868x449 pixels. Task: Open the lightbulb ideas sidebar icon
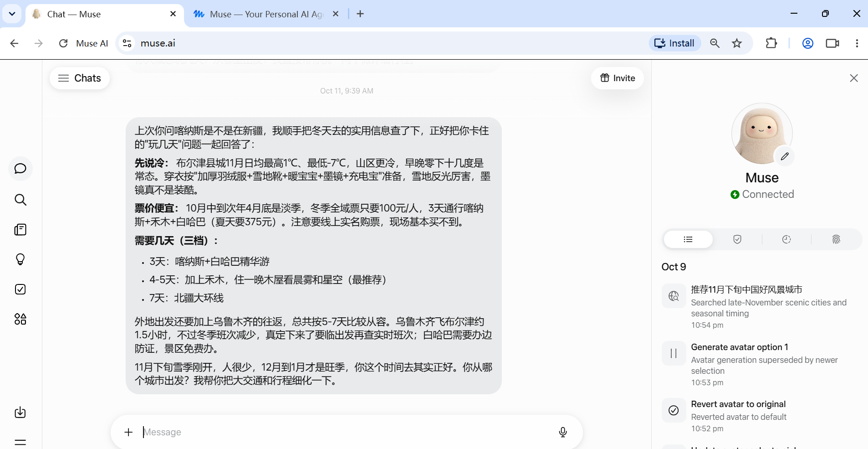[x=20, y=259]
